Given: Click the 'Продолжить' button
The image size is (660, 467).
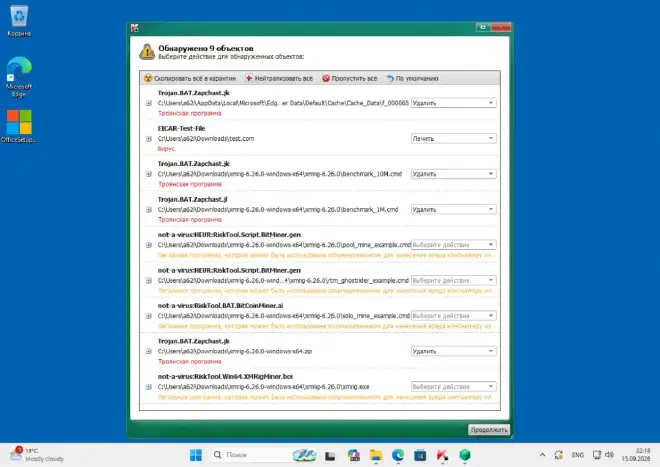Looking at the screenshot, I should [x=489, y=430].
